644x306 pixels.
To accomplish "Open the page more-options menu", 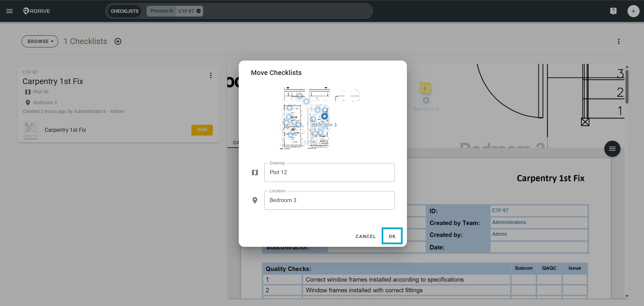I will [618, 41].
